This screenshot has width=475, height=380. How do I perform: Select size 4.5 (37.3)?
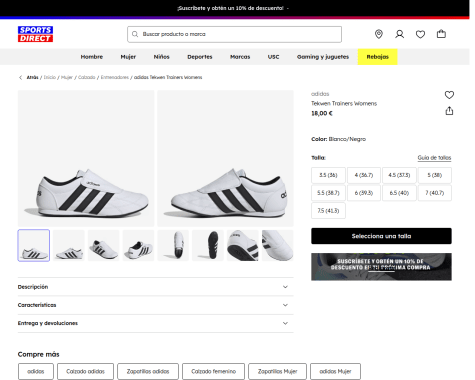(x=399, y=175)
